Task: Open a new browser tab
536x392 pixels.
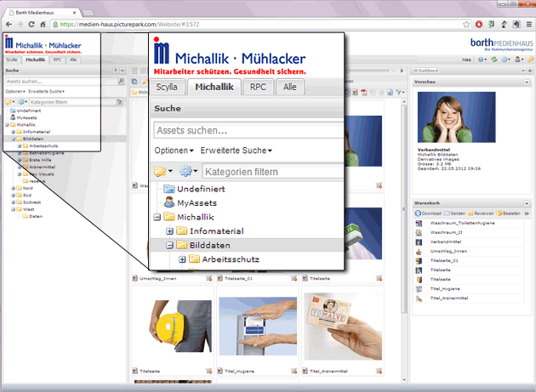Action: [x=88, y=13]
